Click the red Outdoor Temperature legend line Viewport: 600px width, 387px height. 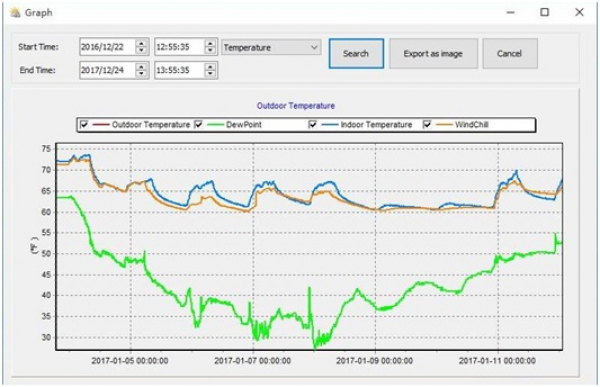click(x=101, y=125)
